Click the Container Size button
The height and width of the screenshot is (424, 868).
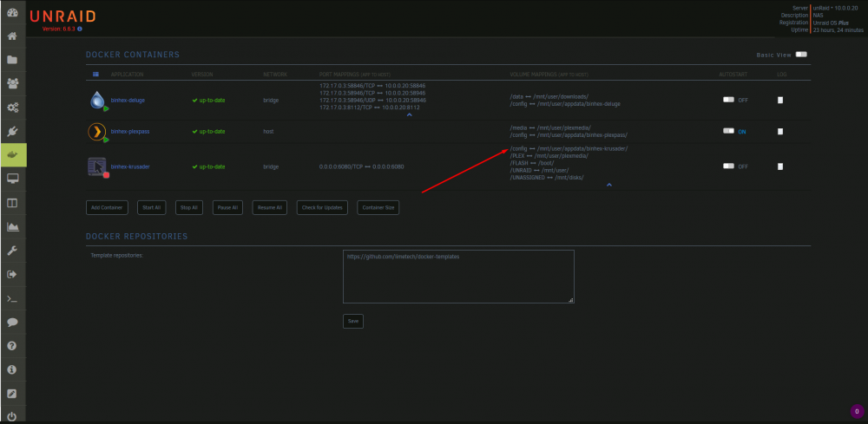[x=378, y=208]
